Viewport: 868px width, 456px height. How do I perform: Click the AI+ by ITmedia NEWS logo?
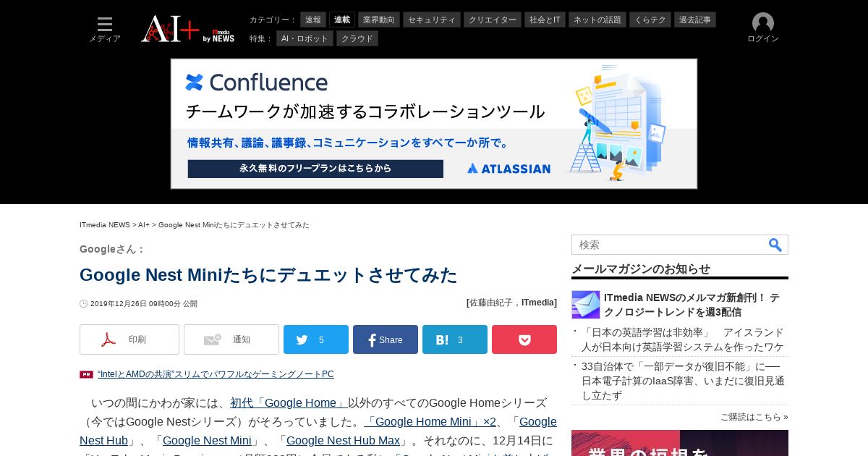click(187, 29)
